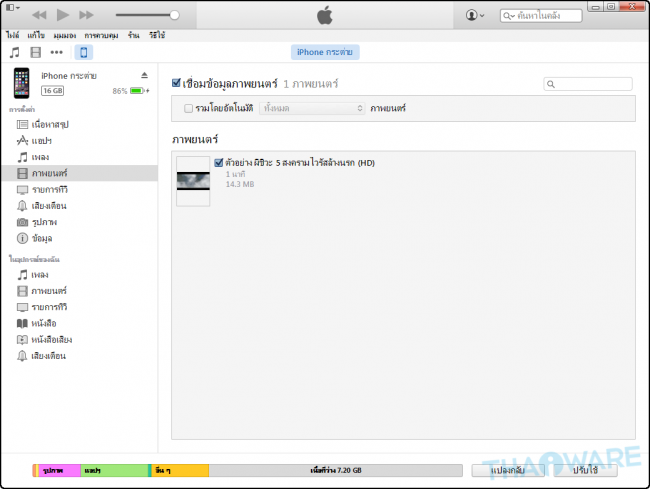
Task: Toggle เชื่อมข้อมูลภาพยนตร์ sync movies checkbox
Action: click(x=176, y=83)
